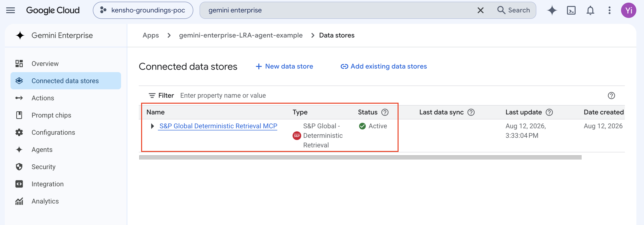Screen dimensions: 644x225
Task: Click the Type column header
Action: tap(300, 112)
